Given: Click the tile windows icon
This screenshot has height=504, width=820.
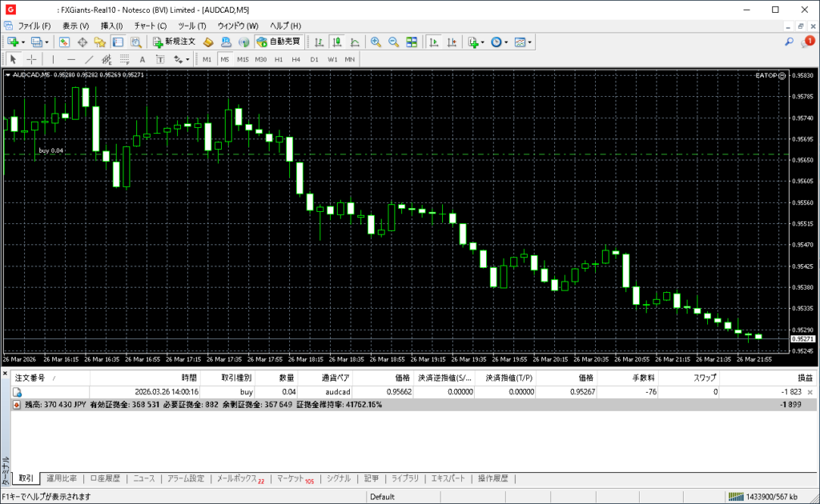Looking at the screenshot, I should [412, 42].
